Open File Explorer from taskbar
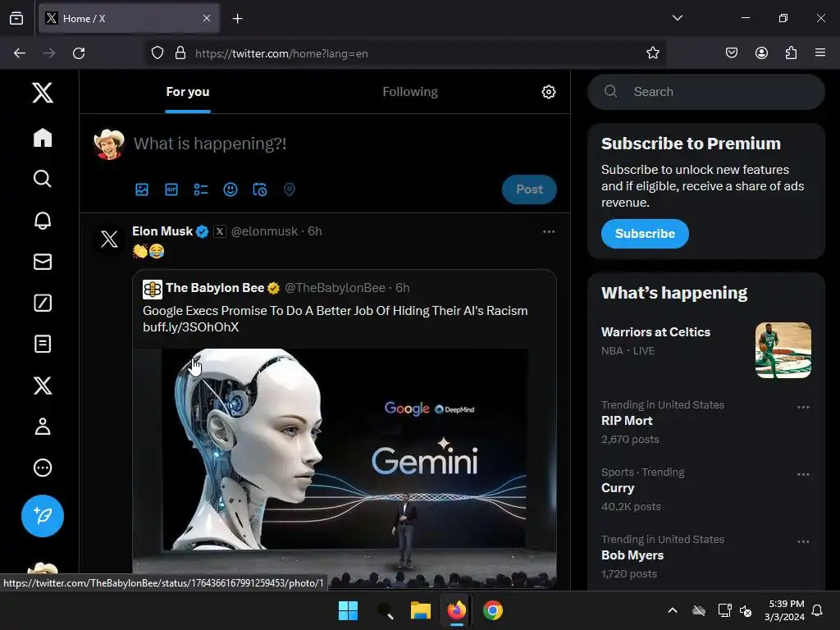840x630 pixels. (421, 610)
